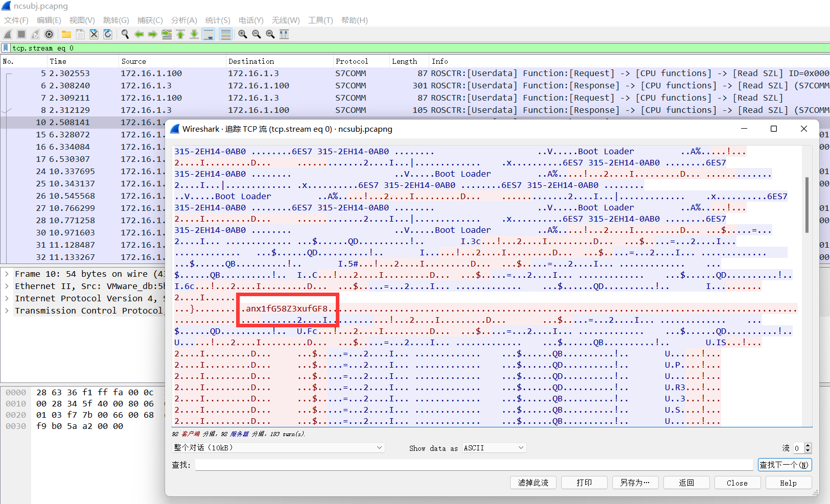Reset text to normal size
Viewport: 830px width, 504px height.
pyautogui.click(x=270, y=34)
